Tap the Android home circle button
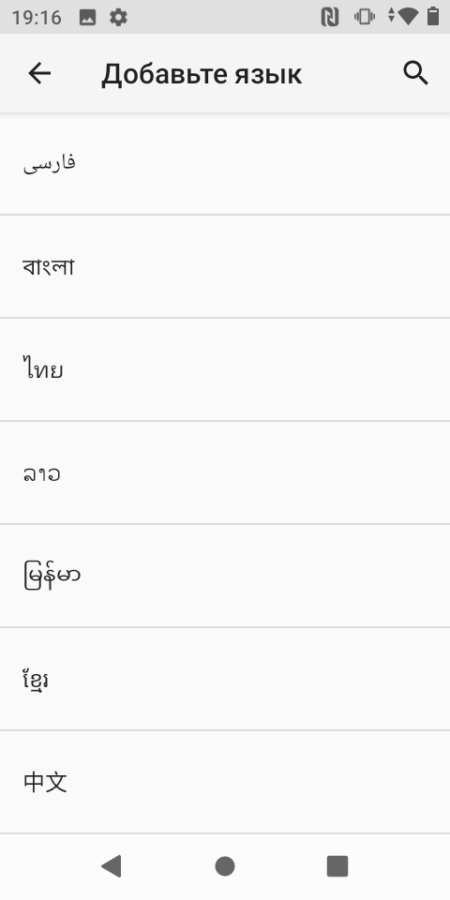The image size is (450, 900). click(225, 866)
